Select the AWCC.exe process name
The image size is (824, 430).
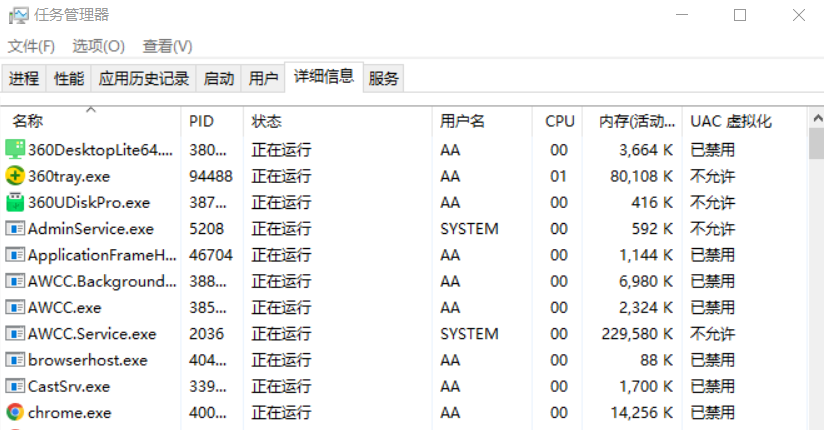pos(64,308)
